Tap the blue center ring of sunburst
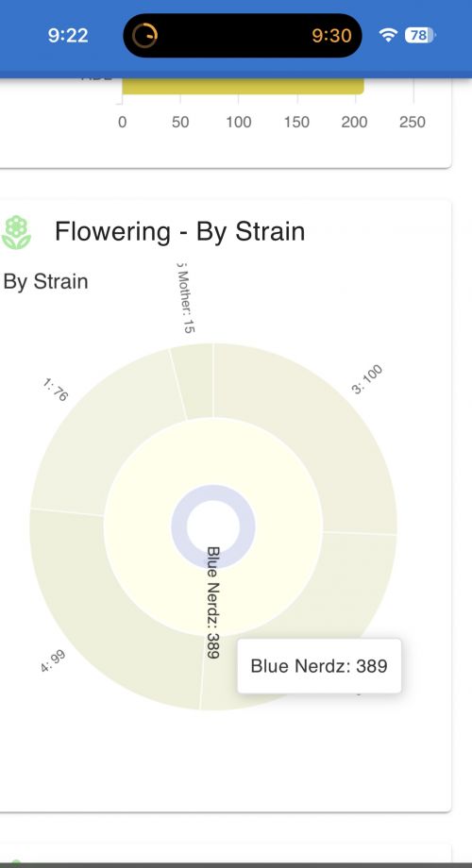472x868 pixels. tap(178, 526)
